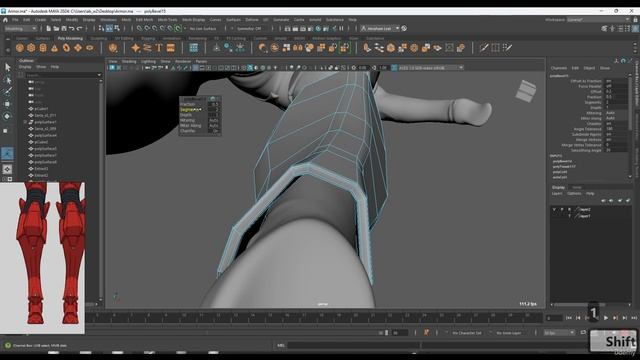Toggle Subdivide Ngons value in Channel Box
Viewport: 640px width, 360px height.
point(616,134)
